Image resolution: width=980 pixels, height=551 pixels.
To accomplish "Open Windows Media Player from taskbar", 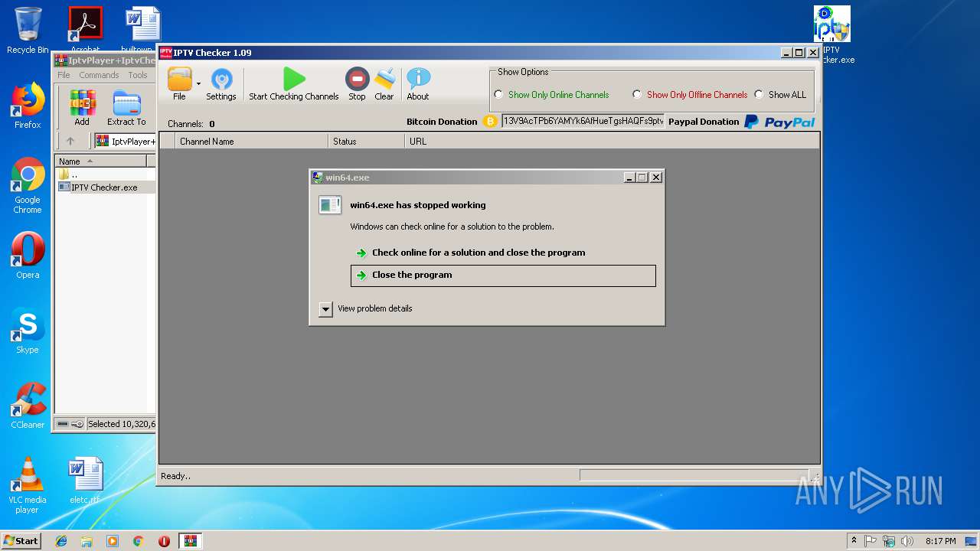I will tap(113, 541).
